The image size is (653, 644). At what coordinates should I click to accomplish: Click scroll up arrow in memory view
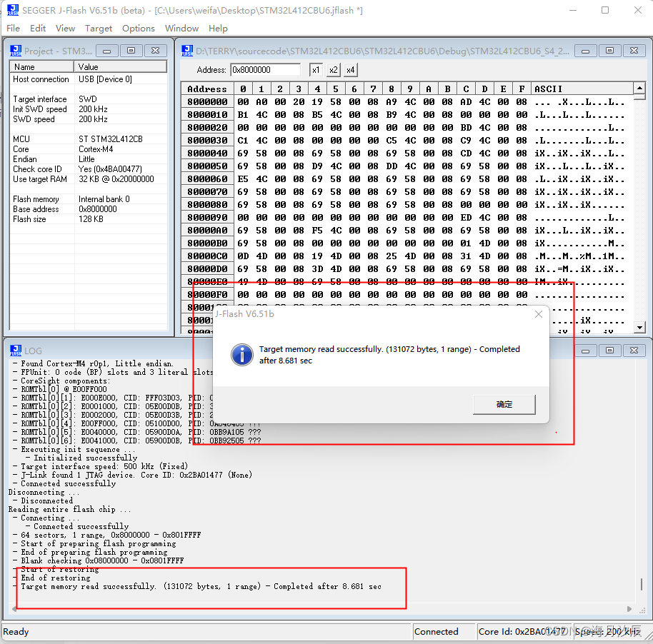tap(639, 88)
